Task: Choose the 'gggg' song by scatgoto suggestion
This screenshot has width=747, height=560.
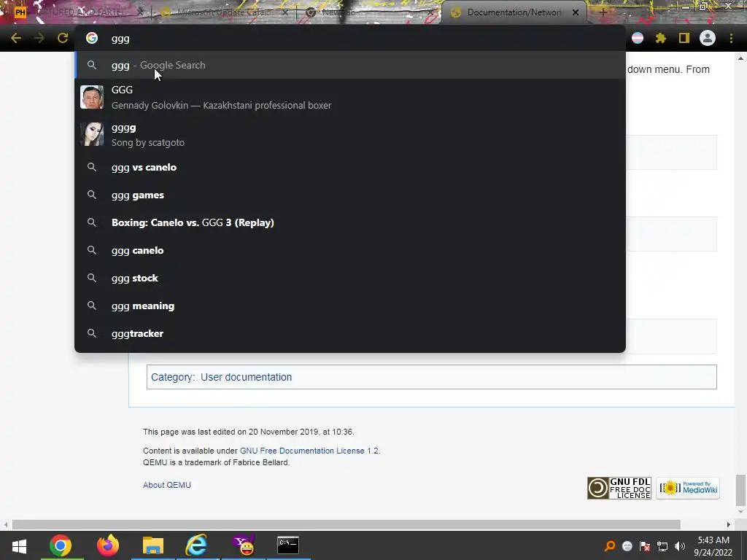Action: point(350,134)
